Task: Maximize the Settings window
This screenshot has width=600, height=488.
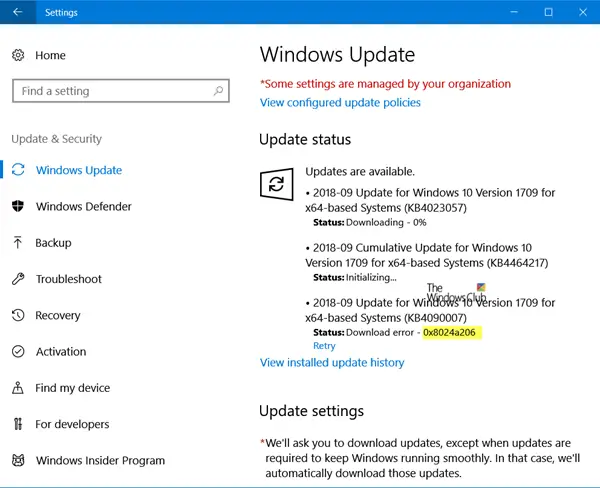Action: click(x=548, y=12)
